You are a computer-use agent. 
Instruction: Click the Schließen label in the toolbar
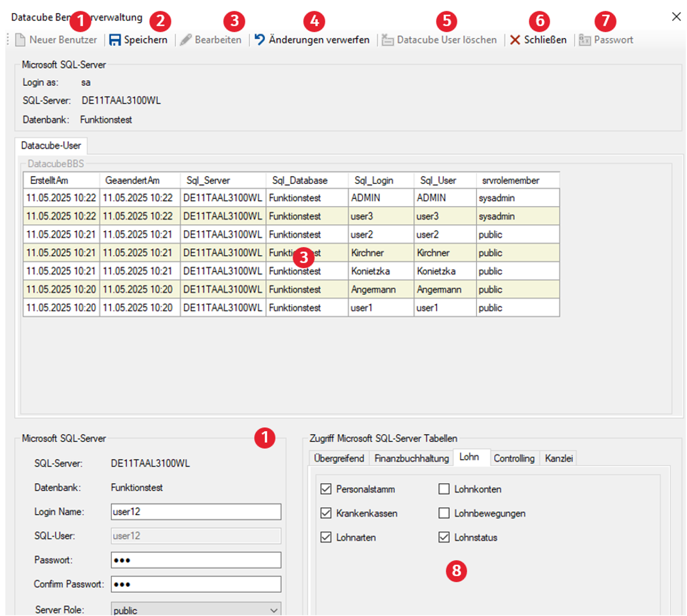pos(545,40)
